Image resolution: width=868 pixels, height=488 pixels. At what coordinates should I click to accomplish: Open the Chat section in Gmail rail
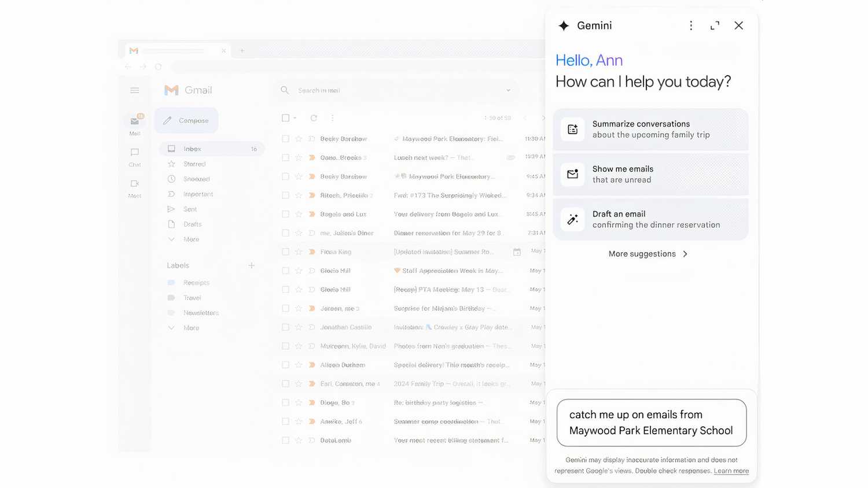[x=135, y=157]
